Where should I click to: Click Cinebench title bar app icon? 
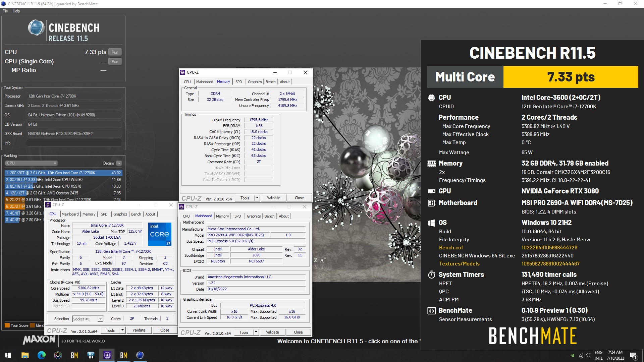click(3, 4)
